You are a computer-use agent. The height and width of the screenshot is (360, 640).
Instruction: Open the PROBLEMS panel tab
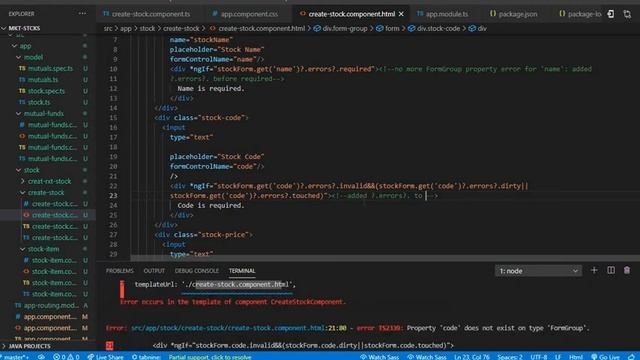(x=120, y=271)
